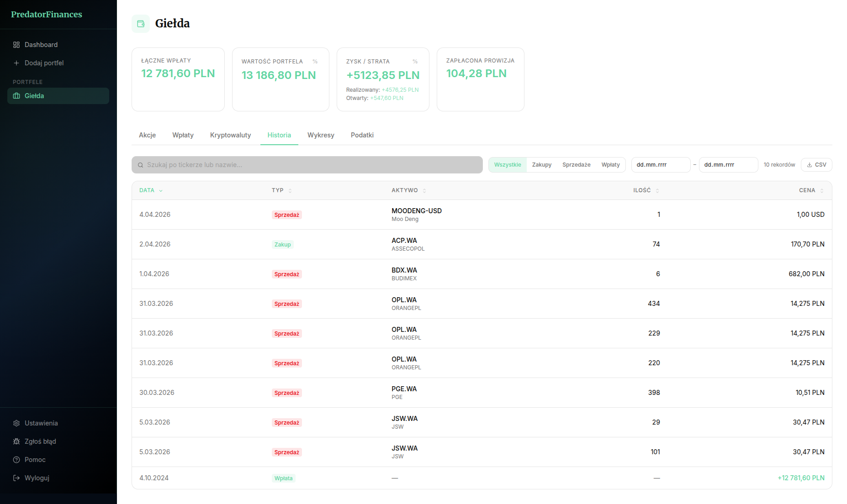
Task: Click the magnifier icon in the search bar
Action: pyautogui.click(x=140, y=165)
